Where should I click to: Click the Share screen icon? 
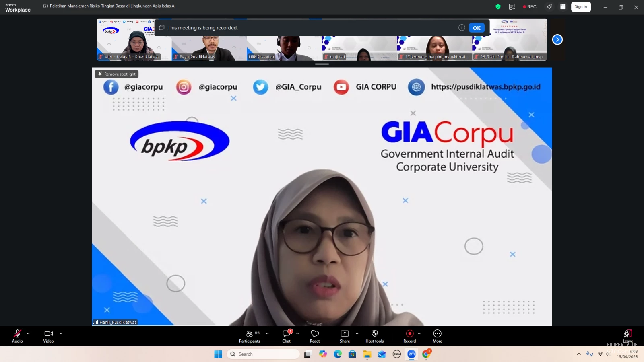click(x=345, y=334)
